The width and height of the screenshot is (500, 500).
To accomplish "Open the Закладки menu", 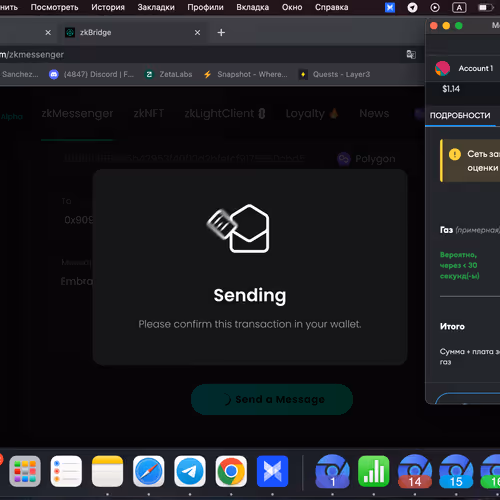I will 156,7.
